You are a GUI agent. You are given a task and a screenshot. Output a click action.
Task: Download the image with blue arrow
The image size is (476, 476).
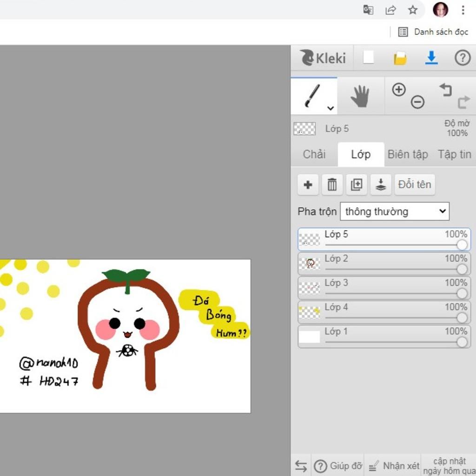(x=431, y=58)
